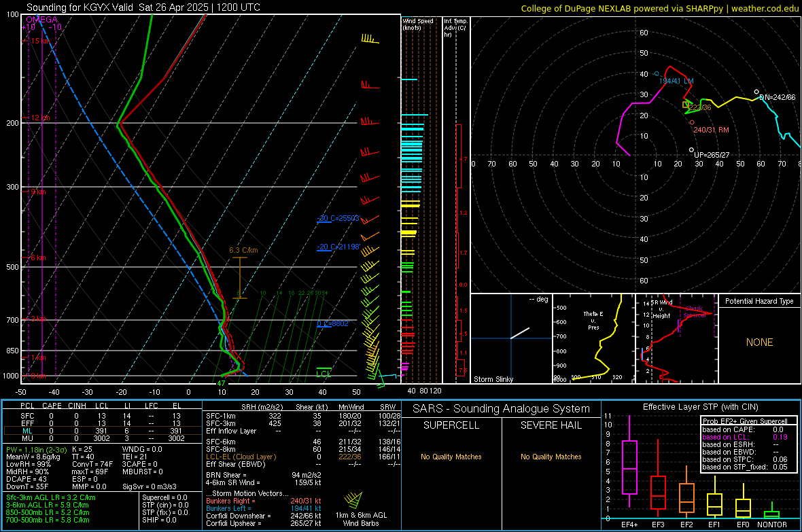The width and height of the screenshot is (802, 532).
Task: Click the Corfidi Upshear = 265/27 kt row
Action: coord(264,523)
